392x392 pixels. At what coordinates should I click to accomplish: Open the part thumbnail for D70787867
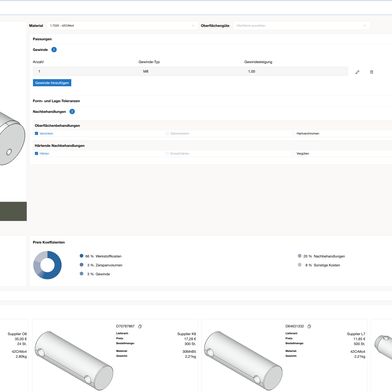74,360
